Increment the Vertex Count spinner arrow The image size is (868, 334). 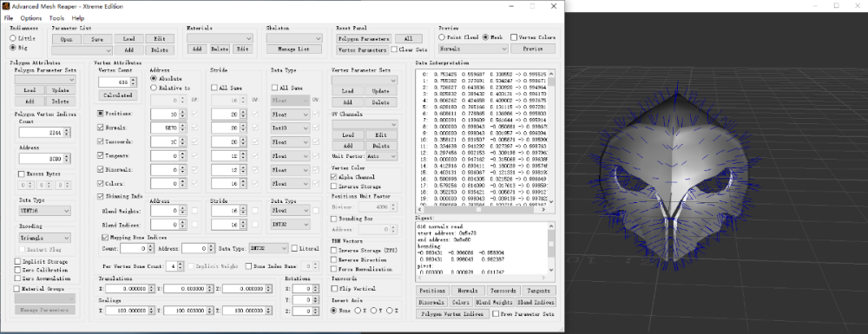(133, 80)
